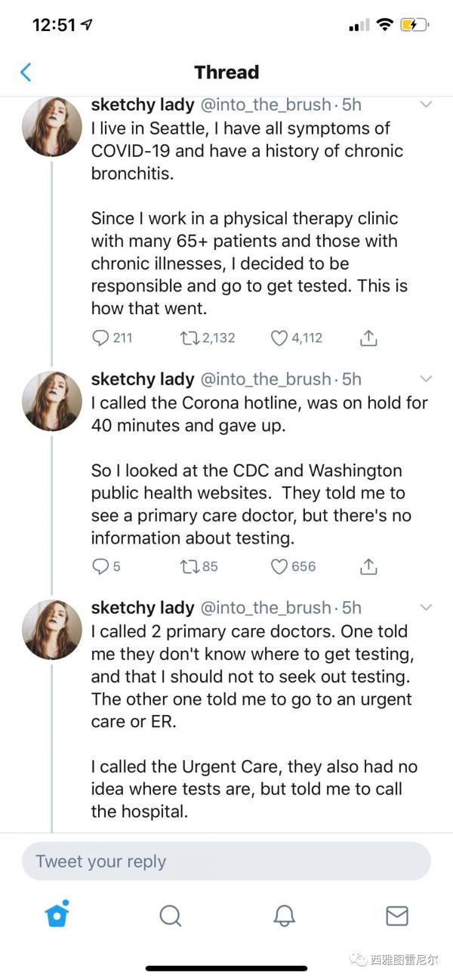
Task: Open the Messages envelope tab
Action: click(397, 916)
